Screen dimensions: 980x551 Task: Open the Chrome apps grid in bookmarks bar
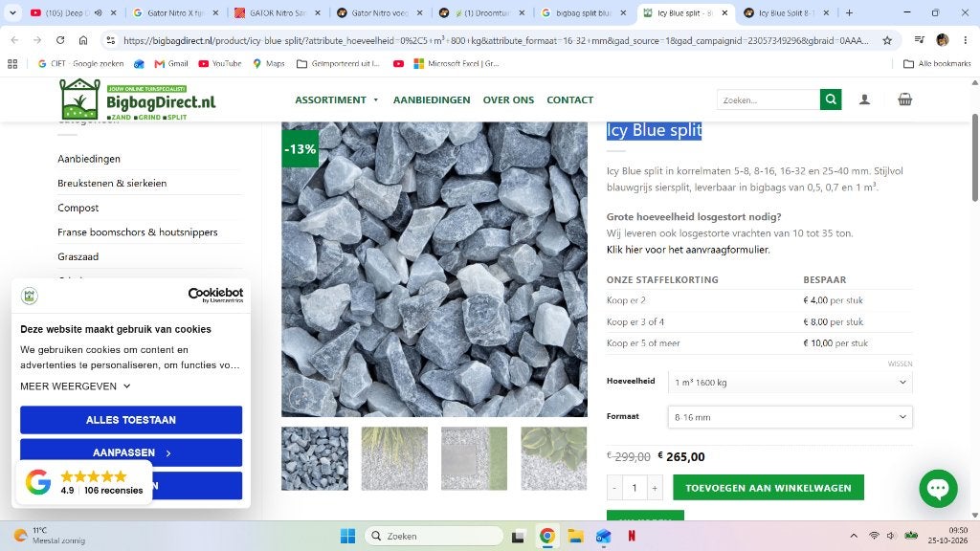[12, 64]
